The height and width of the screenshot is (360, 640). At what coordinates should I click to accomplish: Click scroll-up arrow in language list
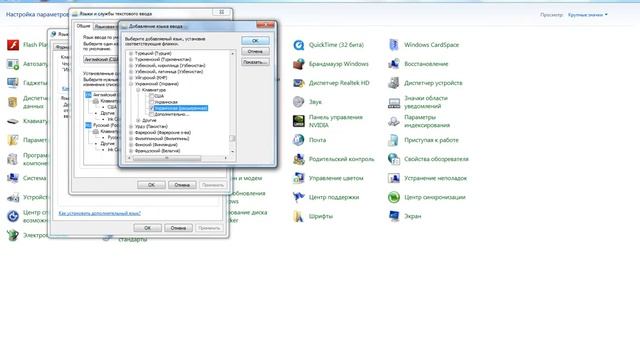(x=233, y=53)
